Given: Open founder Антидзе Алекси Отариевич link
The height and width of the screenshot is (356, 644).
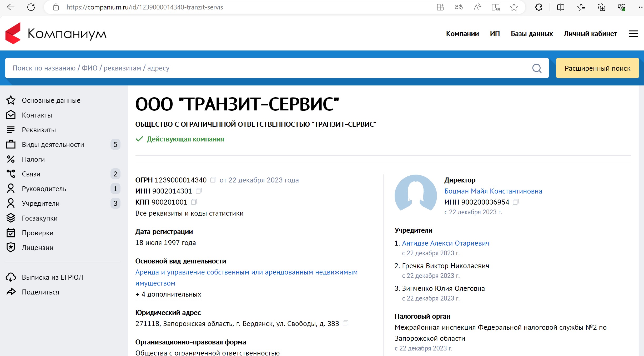Looking at the screenshot, I should pyautogui.click(x=446, y=243).
